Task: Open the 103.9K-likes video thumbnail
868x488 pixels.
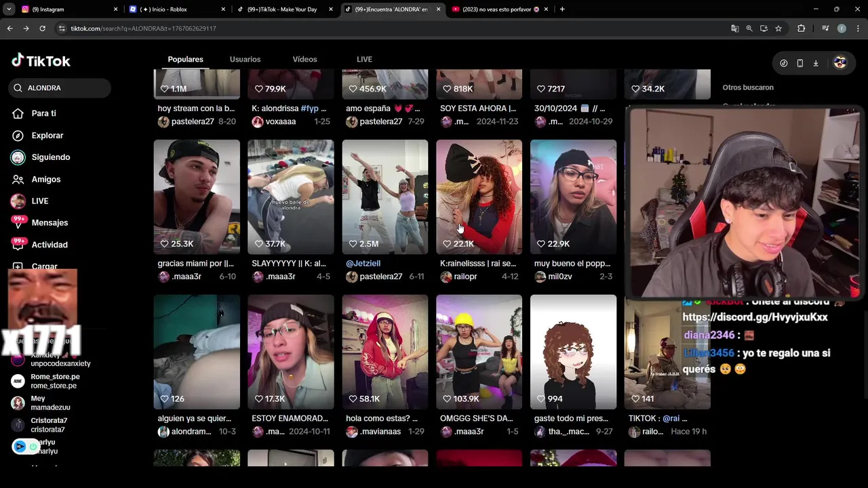Action: point(479,352)
